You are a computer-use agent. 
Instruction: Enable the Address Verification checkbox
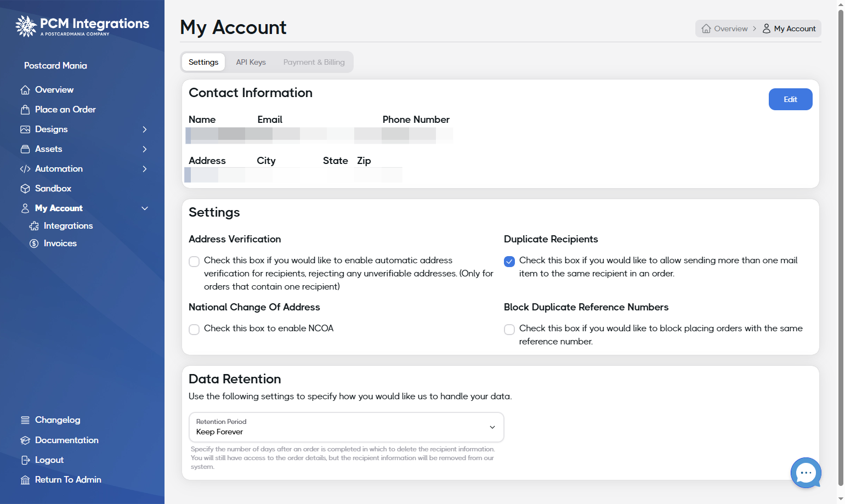(194, 262)
